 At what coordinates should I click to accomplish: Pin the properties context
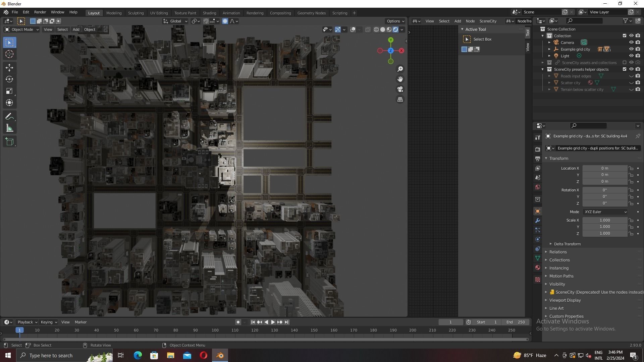click(x=638, y=136)
